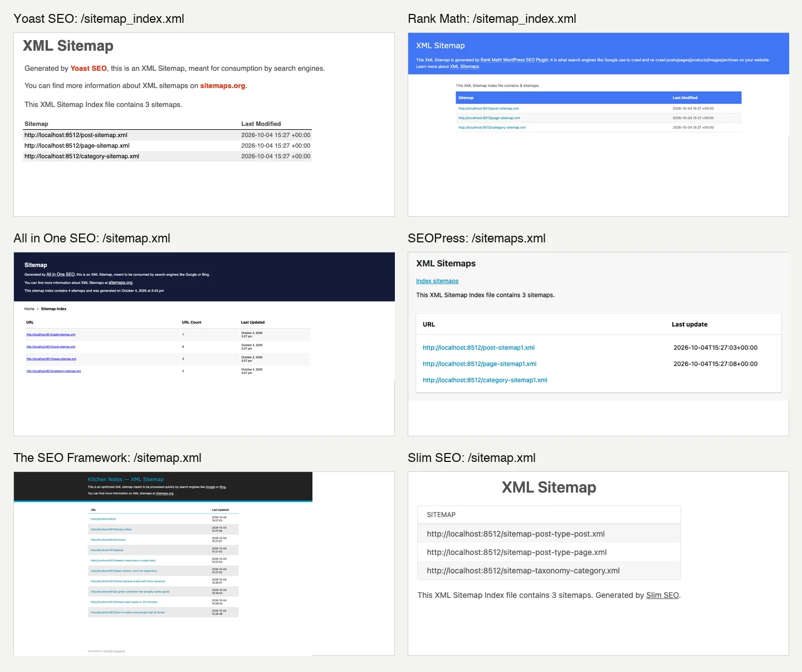Open the about URL in SEO Framework list
This screenshot has width=802, height=672.
(x=107, y=550)
